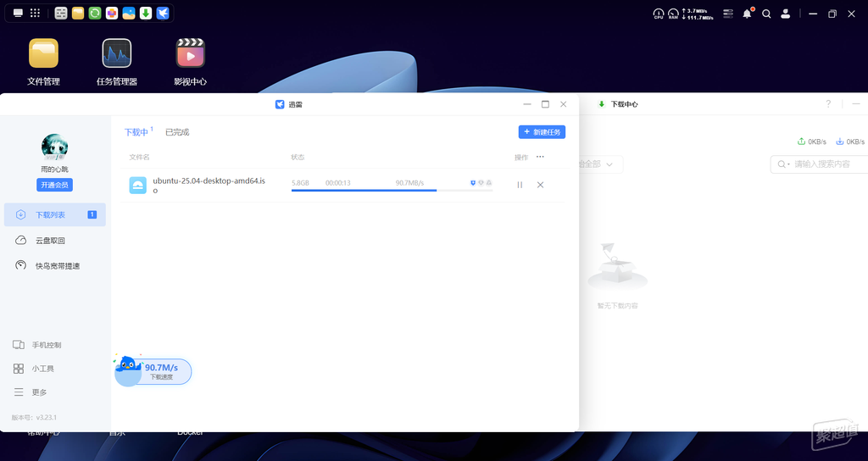Open the colorful flower app icon in dock

[112, 14]
